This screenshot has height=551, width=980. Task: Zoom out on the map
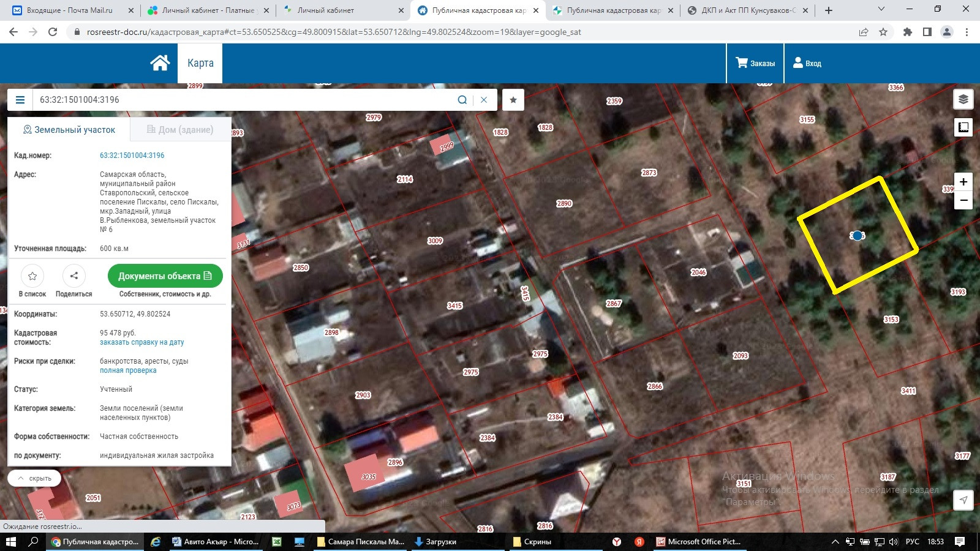click(963, 200)
